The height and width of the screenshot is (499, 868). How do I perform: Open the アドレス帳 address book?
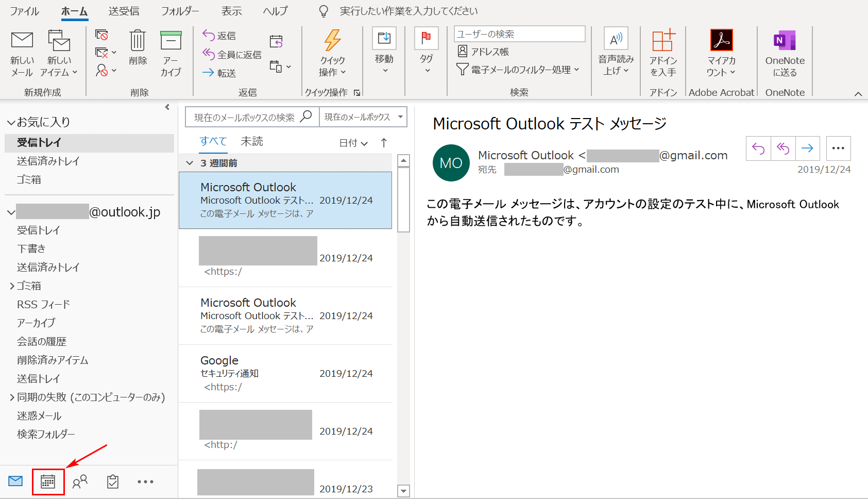point(483,52)
